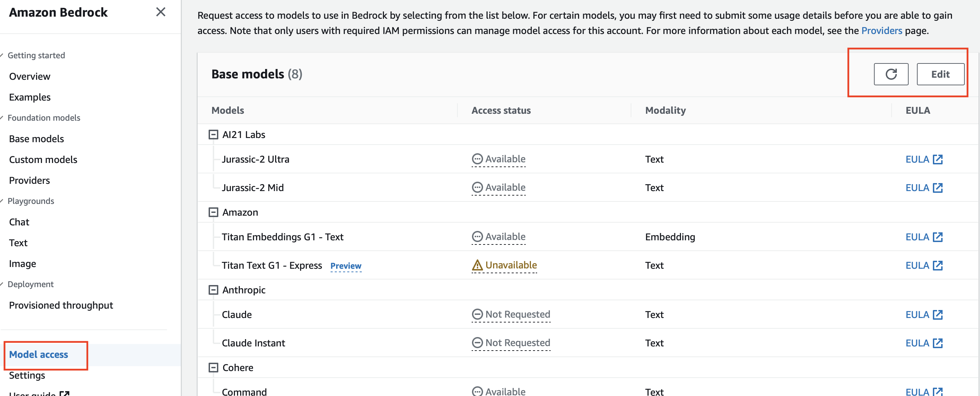Select the Claude Instant model name
Viewport: 980px width, 396px height.
click(x=253, y=343)
